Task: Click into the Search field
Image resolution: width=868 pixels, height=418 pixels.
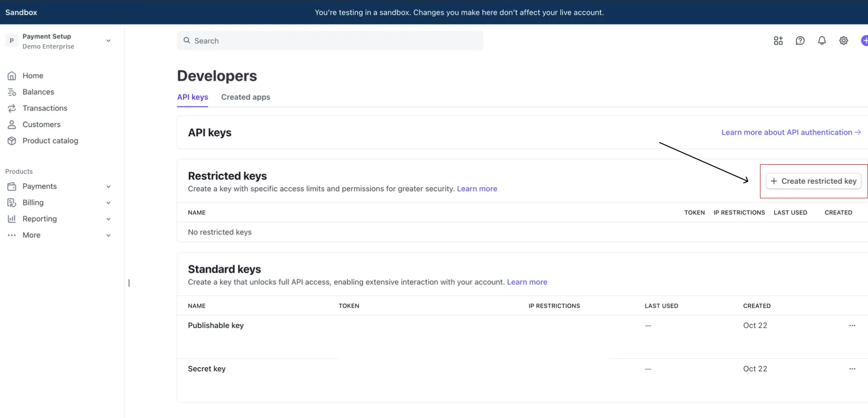Action: tap(330, 41)
